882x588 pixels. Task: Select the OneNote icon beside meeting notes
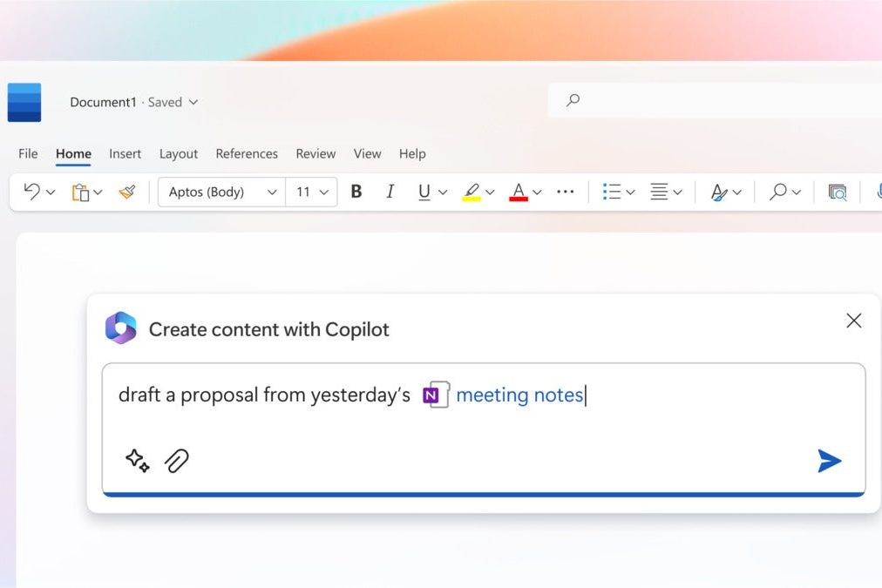[435, 395]
